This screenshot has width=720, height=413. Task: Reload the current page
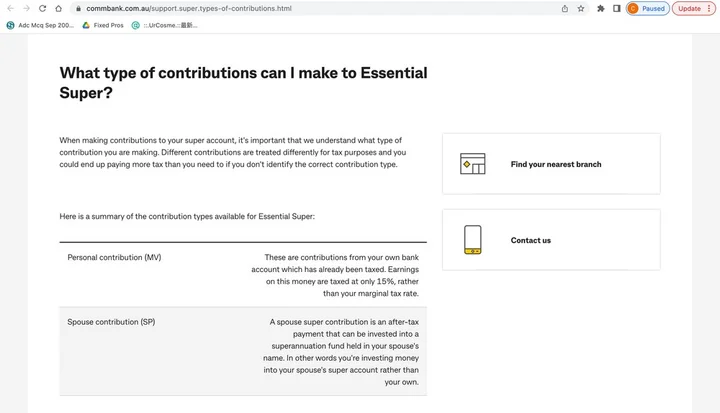tap(42, 8)
